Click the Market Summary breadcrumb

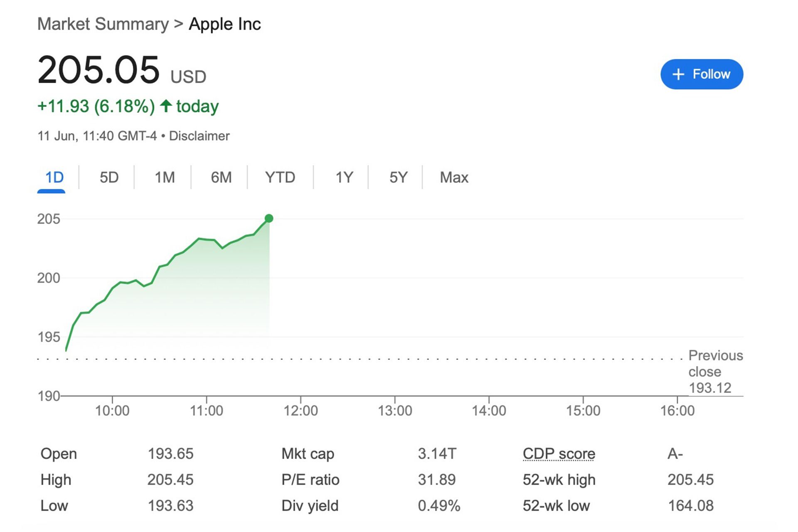[103, 24]
